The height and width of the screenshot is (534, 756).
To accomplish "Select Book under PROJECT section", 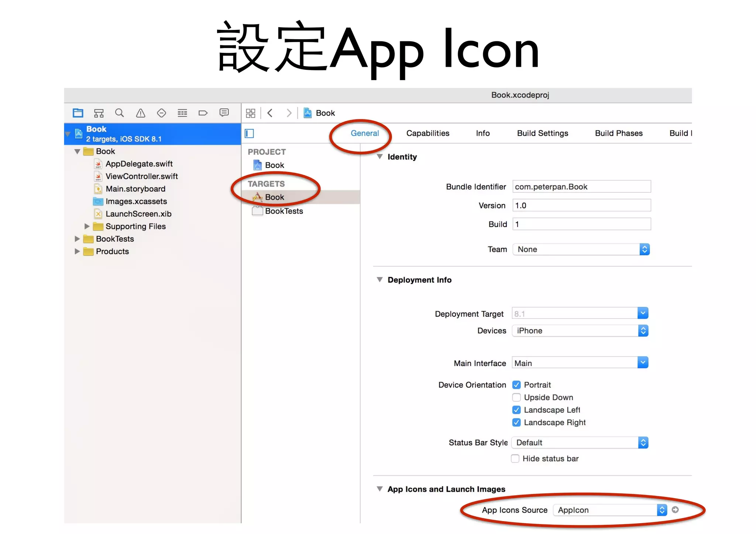I will point(274,165).
